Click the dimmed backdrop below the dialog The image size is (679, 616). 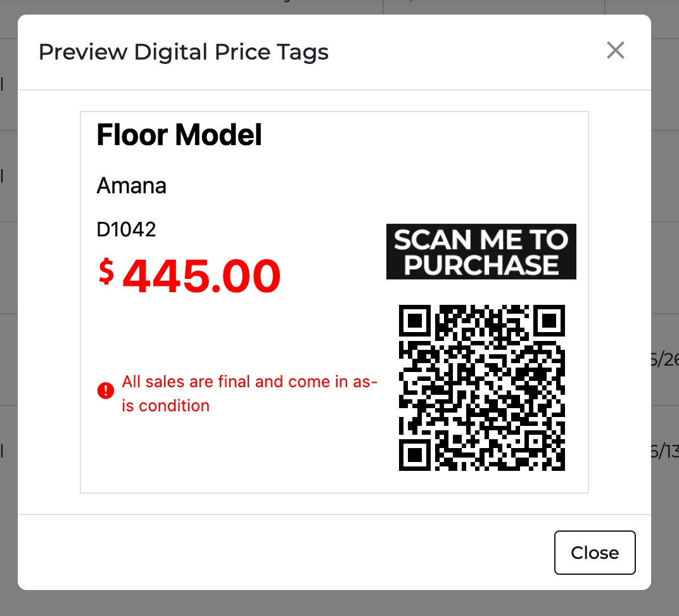coord(339,603)
